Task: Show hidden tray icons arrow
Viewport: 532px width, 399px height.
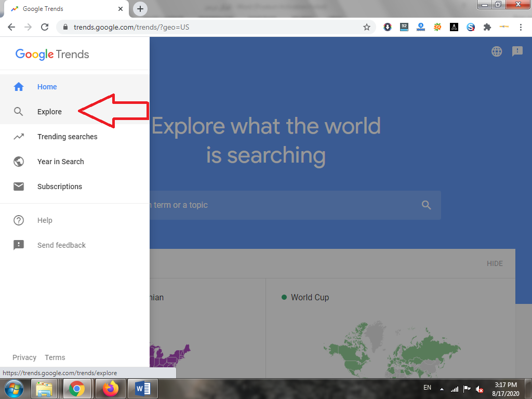Action: click(442, 389)
